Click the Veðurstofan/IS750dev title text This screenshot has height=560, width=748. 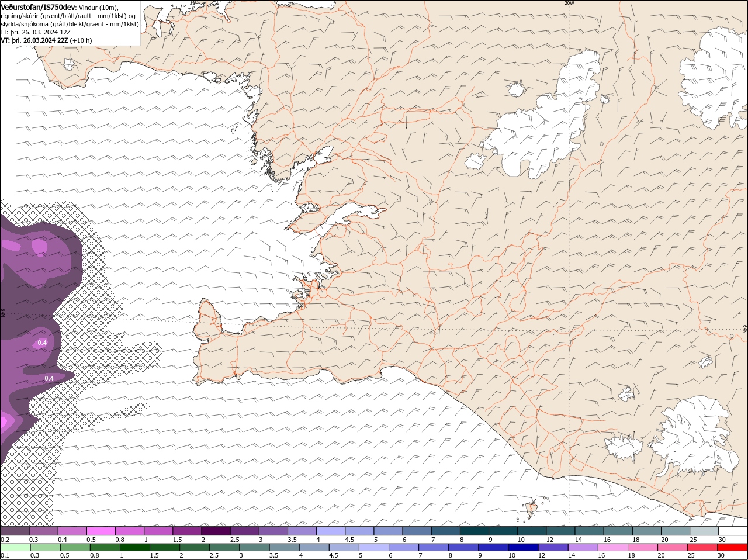pyautogui.click(x=37, y=6)
